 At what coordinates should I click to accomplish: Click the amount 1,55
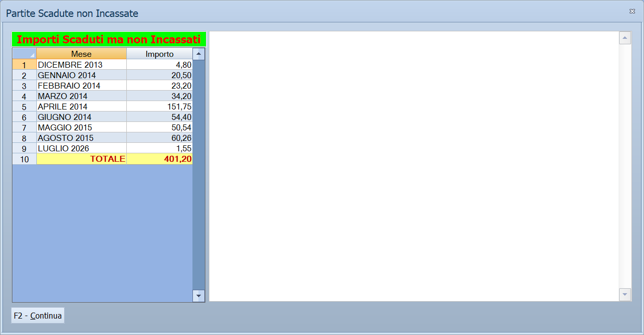point(160,148)
